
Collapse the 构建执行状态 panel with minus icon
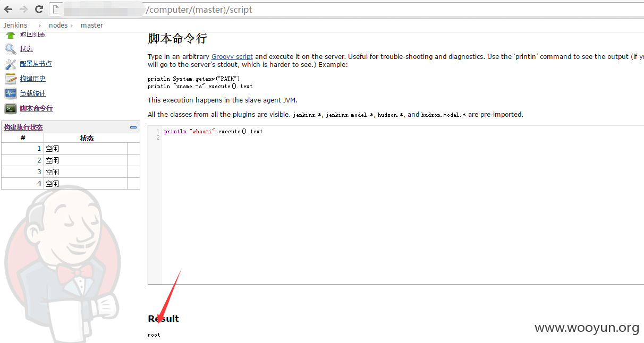(x=133, y=127)
